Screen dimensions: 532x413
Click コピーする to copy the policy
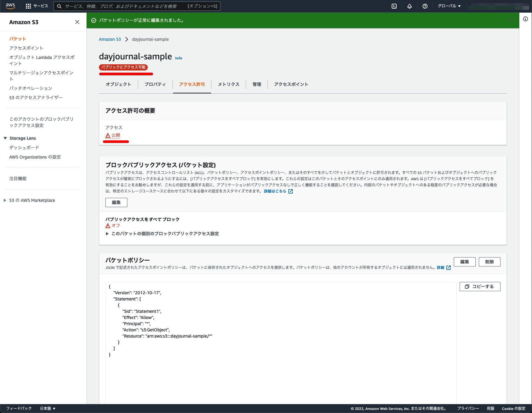[x=480, y=287]
